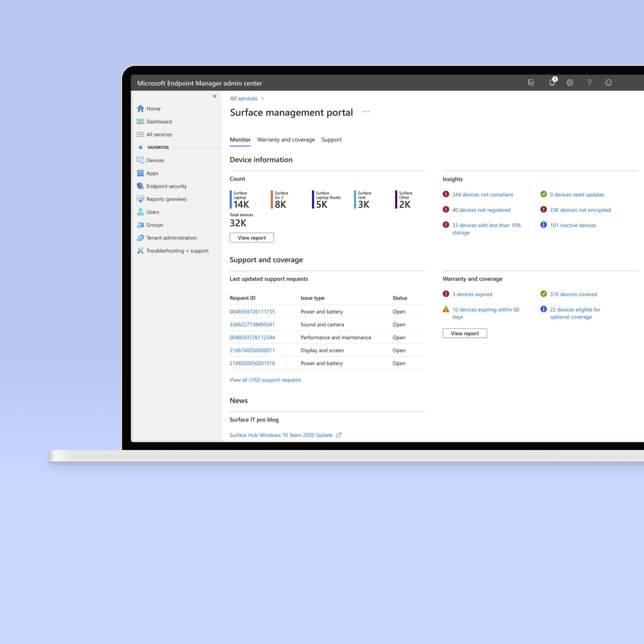This screenshot has height=644, width=644.
Task: Click the Apps grid icon
Action: tap(140, 173)
